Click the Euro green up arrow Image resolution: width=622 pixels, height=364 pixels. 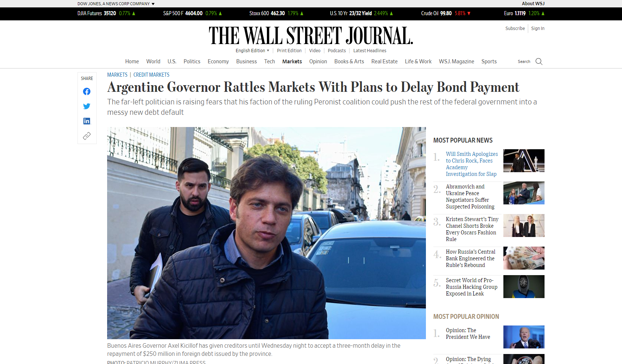point(543,13)
